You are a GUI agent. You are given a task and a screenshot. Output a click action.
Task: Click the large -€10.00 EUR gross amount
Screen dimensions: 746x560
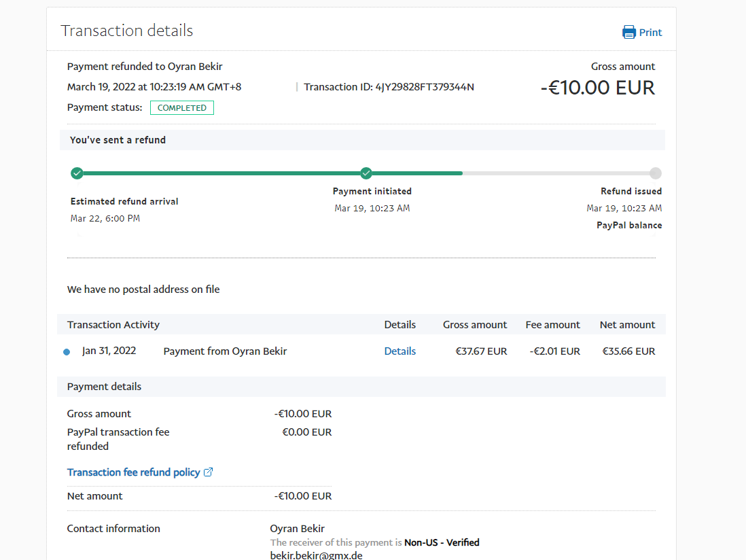tap(598, 88)
